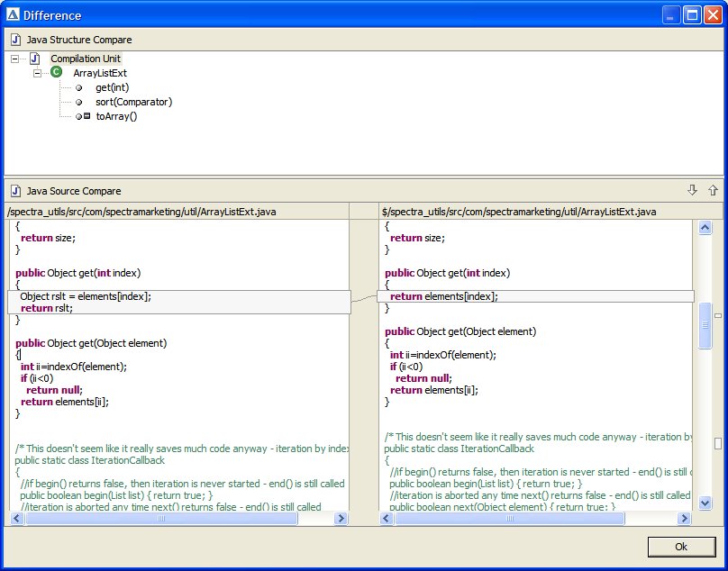Viewport: 728px width, 571px height.
Task: Go to next difference arrow
Action: [692, 190]
